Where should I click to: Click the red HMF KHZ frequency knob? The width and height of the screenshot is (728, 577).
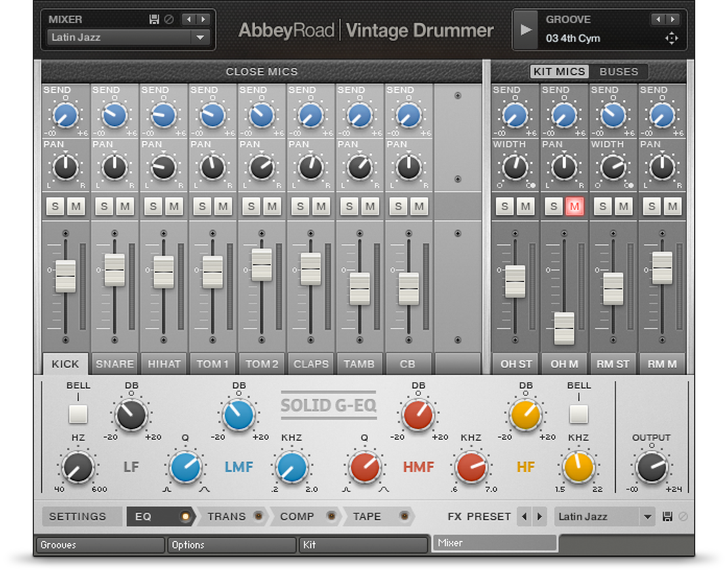(x=471, y=467)
